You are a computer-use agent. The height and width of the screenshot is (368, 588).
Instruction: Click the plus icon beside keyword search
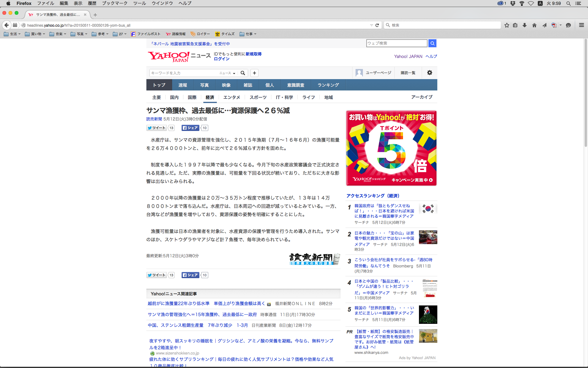254,73
